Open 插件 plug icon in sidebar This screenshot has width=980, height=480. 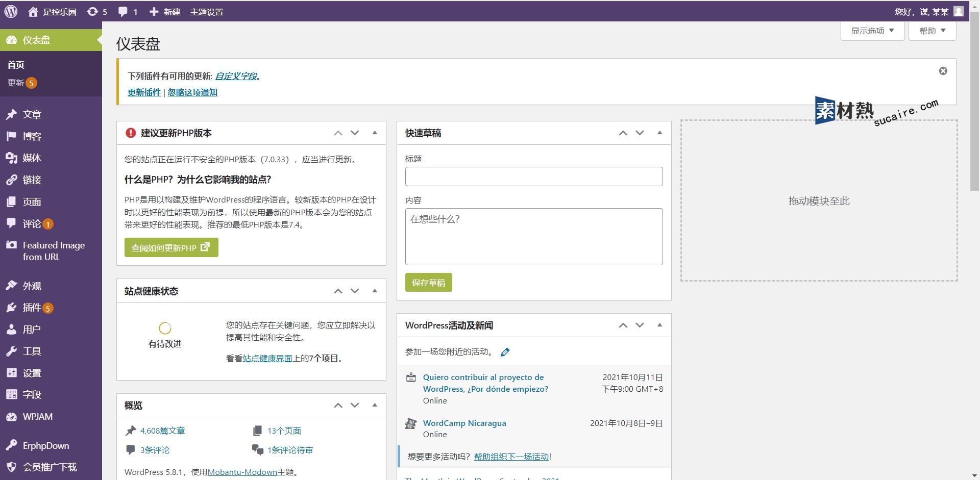pyautogui.click(x=11, y=308)
